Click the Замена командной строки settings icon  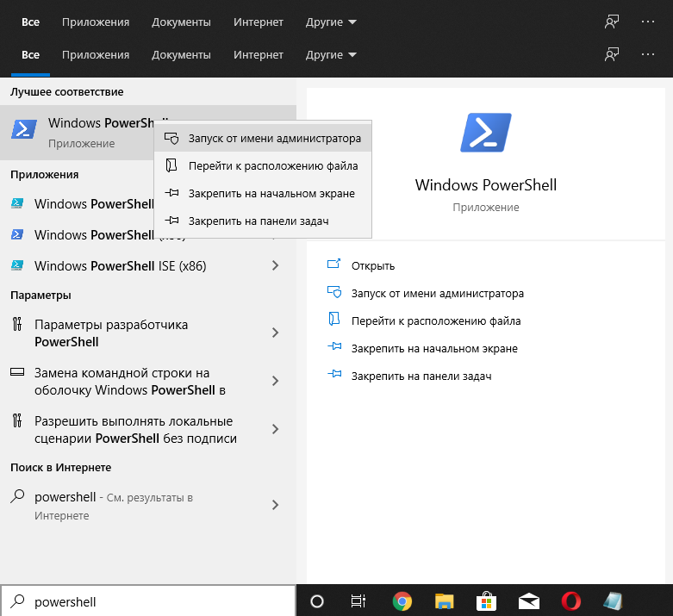pyautogui.click(x=17, y=371)
